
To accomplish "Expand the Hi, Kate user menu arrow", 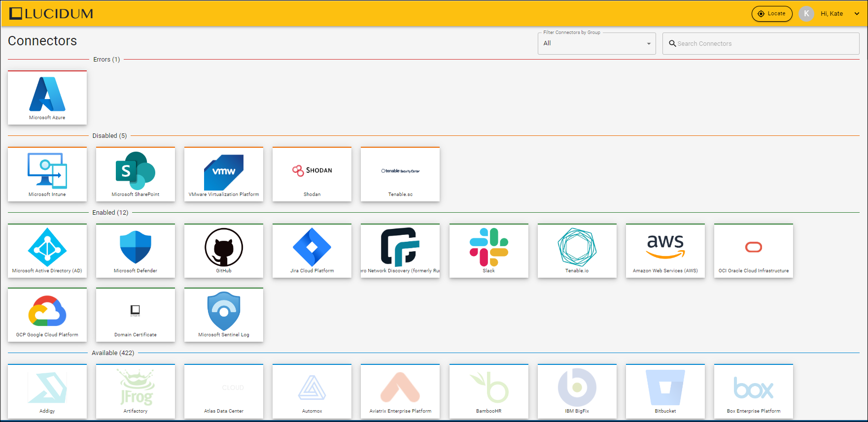I will pyautogui.click(x=857, y=14).
